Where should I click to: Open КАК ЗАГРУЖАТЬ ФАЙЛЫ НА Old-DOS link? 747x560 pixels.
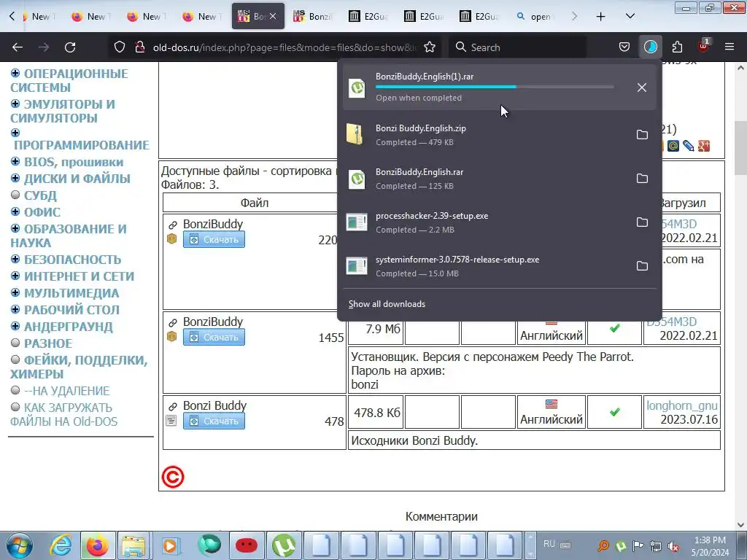[x=64, y=414]
